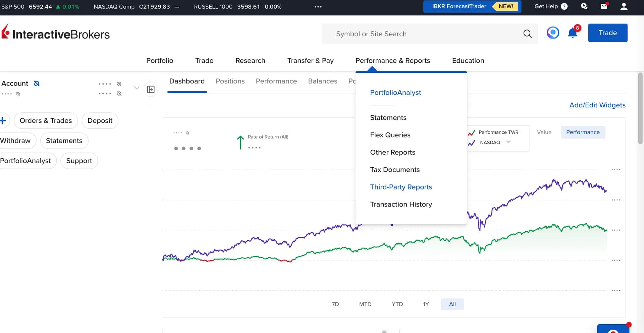
Task: Select the MTD time range
Action: click(x=365, y=304)
